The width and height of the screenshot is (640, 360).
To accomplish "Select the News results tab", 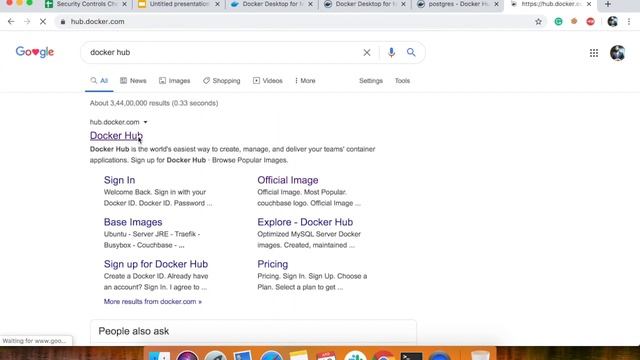I will pyautogui.click(x=133, y=81).
